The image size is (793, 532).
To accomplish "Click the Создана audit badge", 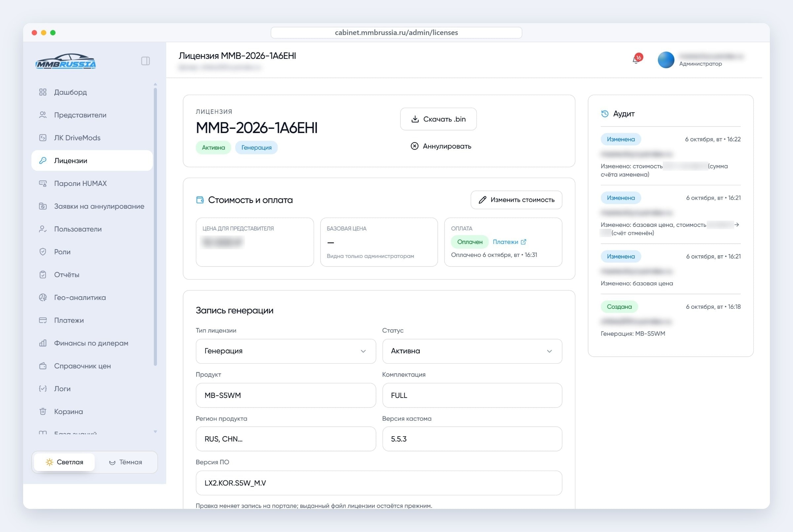I will pos(619,307).
